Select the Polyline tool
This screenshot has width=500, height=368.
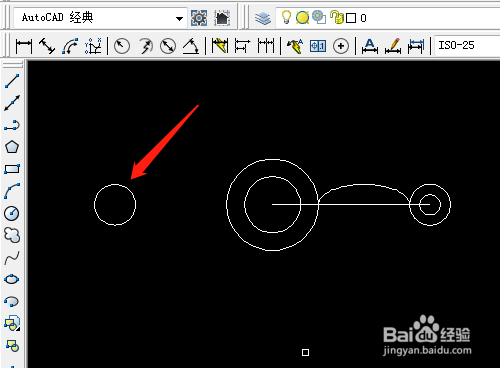[12, 125]
